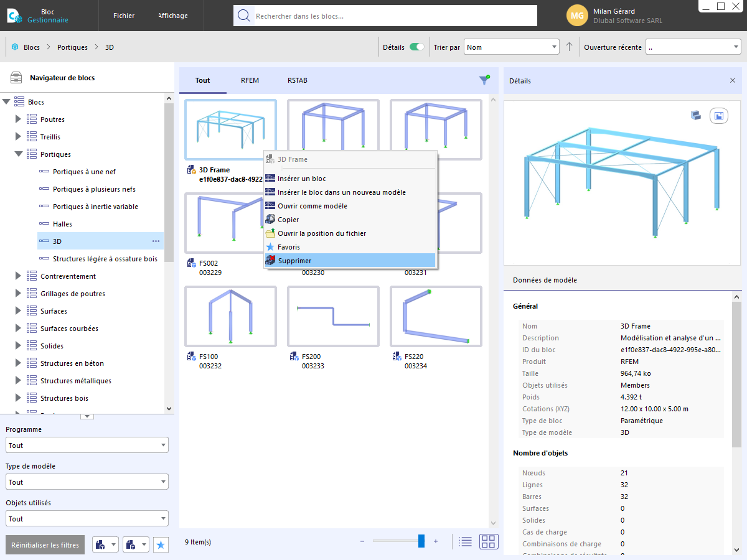Image resolution: width=747 pixels, height=560 pixels.
Task: Choose Insérer le bloc dans un nouveau modèle
Action: click(350, 192)
